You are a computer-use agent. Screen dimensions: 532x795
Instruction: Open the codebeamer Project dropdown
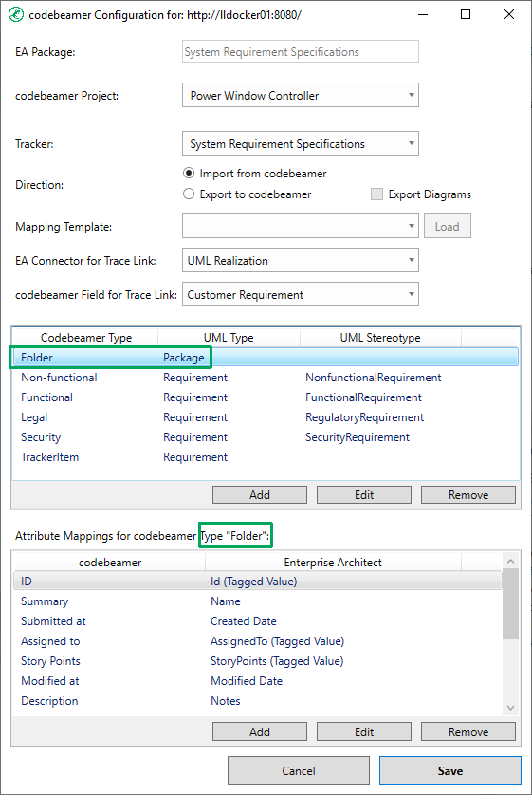301,95
